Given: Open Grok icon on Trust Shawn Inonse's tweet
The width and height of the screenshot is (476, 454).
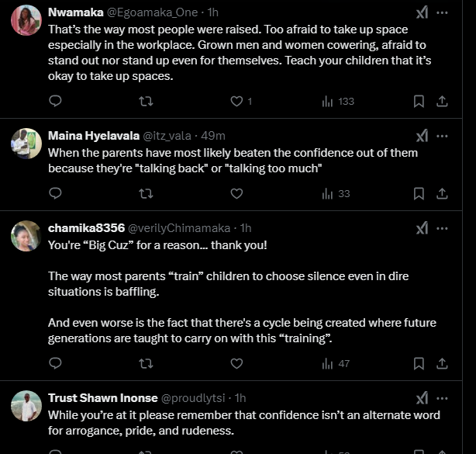Looking at the screenshot, I should pyautogui.click(x=422, y=398).
